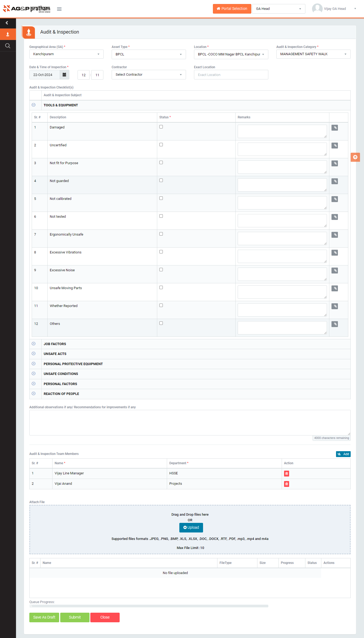Delete team member Vijay Line Manager
Image resolution: width=364 pixels, height=638 pixels.
coord(286,474)
